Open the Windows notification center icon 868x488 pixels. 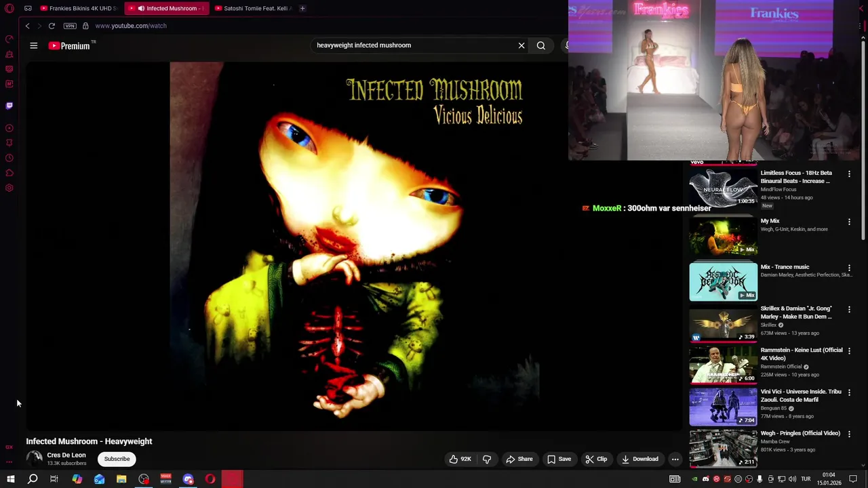click(854, 479)
